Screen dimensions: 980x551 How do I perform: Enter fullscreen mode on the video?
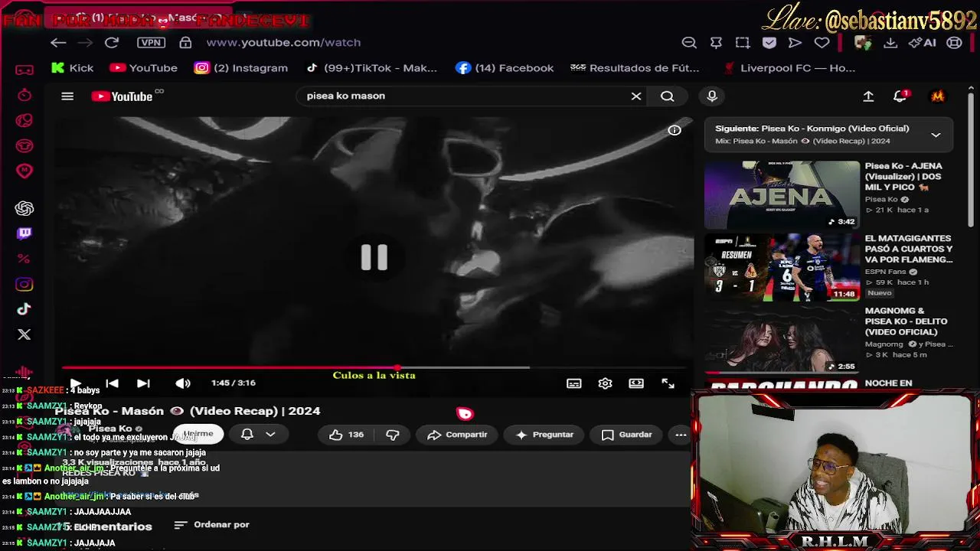668,383
